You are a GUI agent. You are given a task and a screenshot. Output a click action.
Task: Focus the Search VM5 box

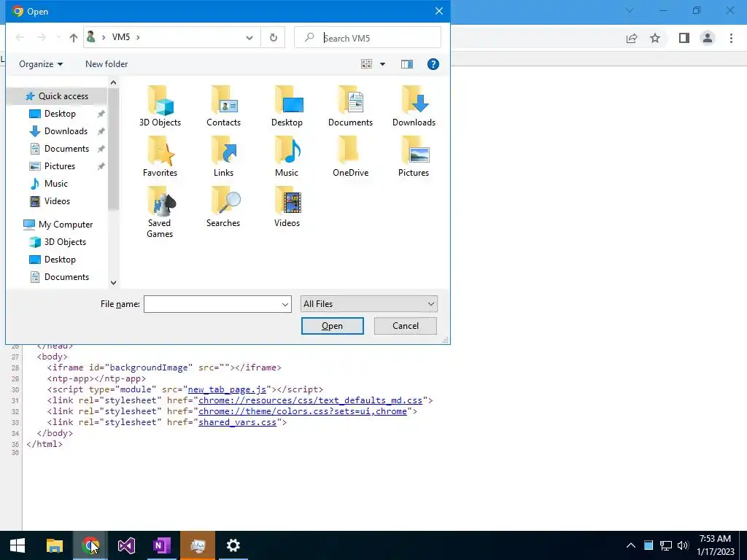pyautogui.click(x=368, y=38)
